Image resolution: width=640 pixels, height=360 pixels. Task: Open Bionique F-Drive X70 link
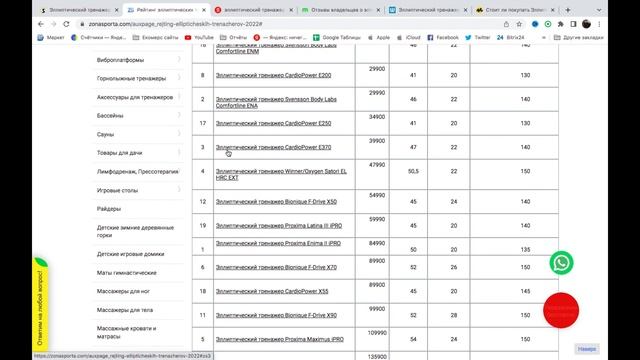276,267
